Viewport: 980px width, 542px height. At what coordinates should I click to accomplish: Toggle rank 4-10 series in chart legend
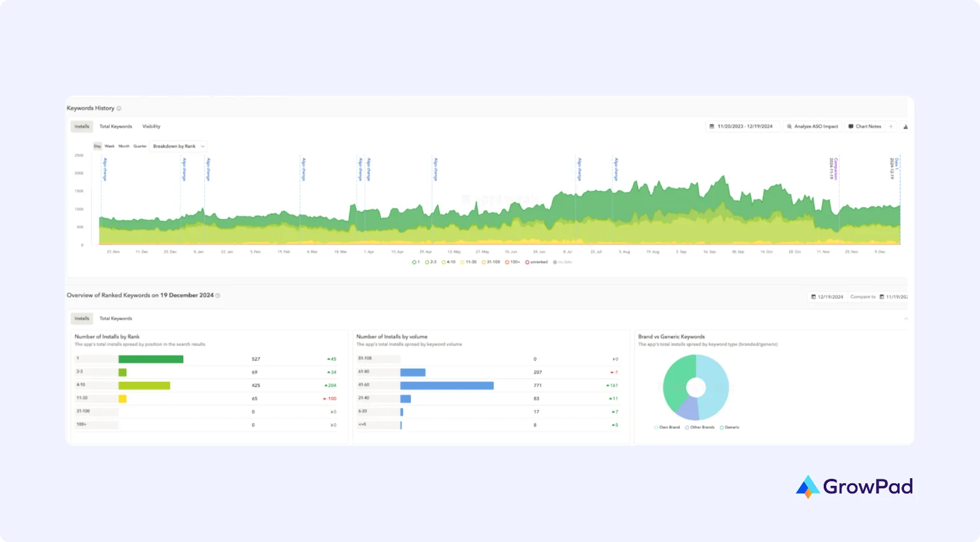click(449, 262)
